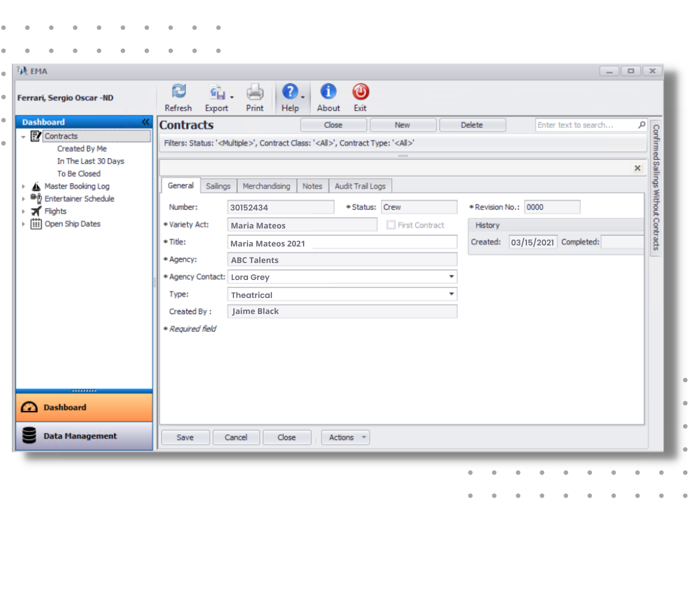Screen dimensions: 700x600
Task: Select the Flights sidebar icon
Action: click(37, 211)
